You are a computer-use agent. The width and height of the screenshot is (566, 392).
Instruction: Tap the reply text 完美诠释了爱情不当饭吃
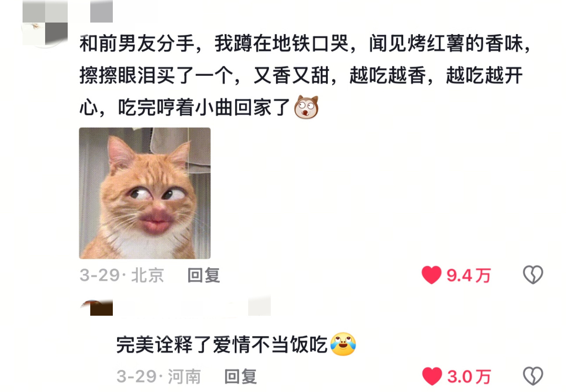[222, 344]
